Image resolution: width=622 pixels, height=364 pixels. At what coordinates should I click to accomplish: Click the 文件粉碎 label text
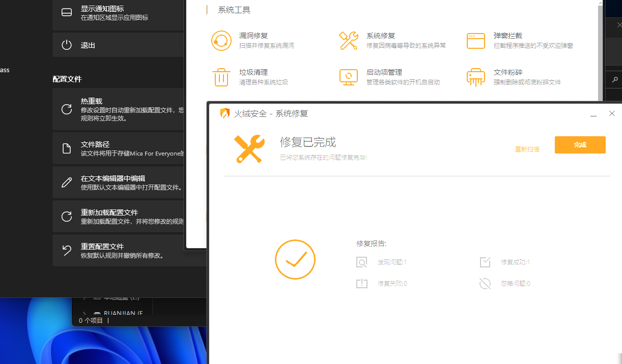click(508, 72)
